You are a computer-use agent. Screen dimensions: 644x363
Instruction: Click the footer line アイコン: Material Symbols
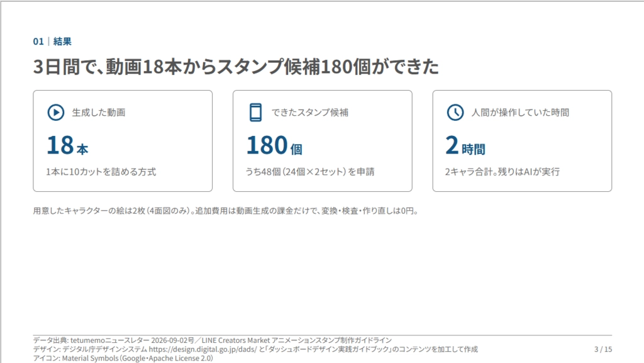click(x=123, y=358)
